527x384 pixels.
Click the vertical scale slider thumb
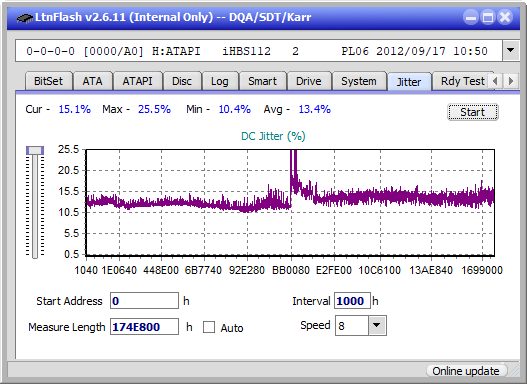click(35, 150)
